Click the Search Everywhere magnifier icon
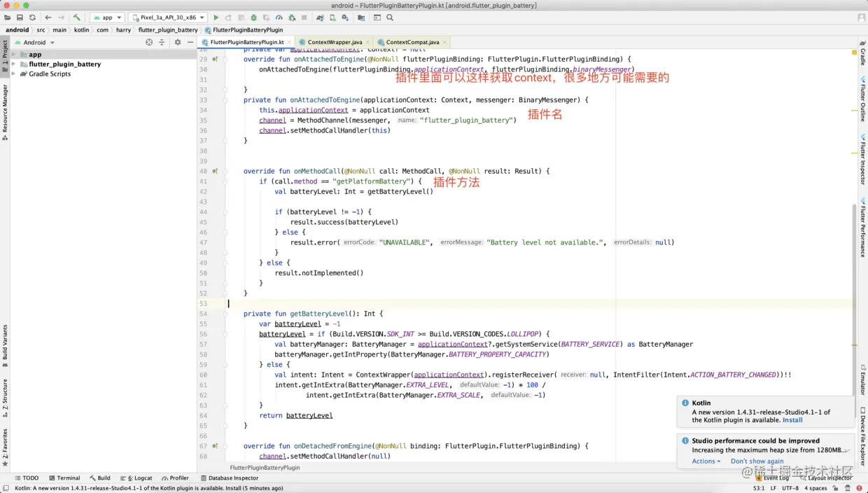Screen dimensions: 868x493 click(390, 18)
